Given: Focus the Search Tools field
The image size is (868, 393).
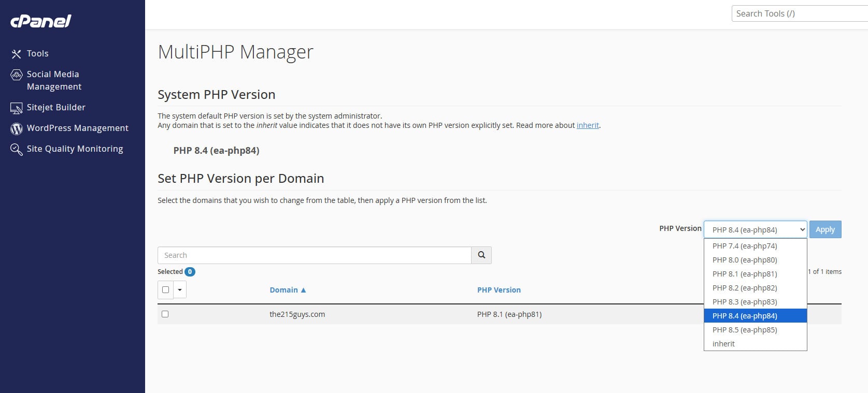Looking at the screenshot, I should [800, 13].
